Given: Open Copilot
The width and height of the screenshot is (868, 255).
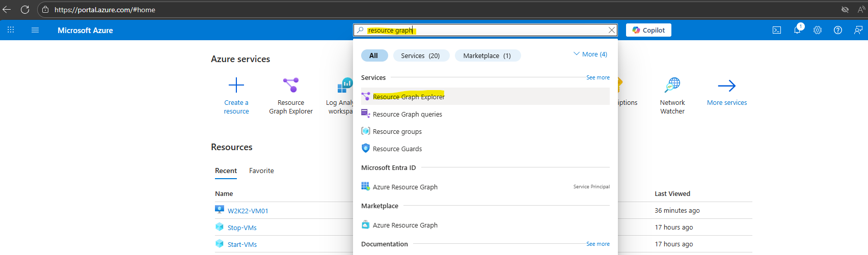Looking at the screenshot, I should pos(648,30).
